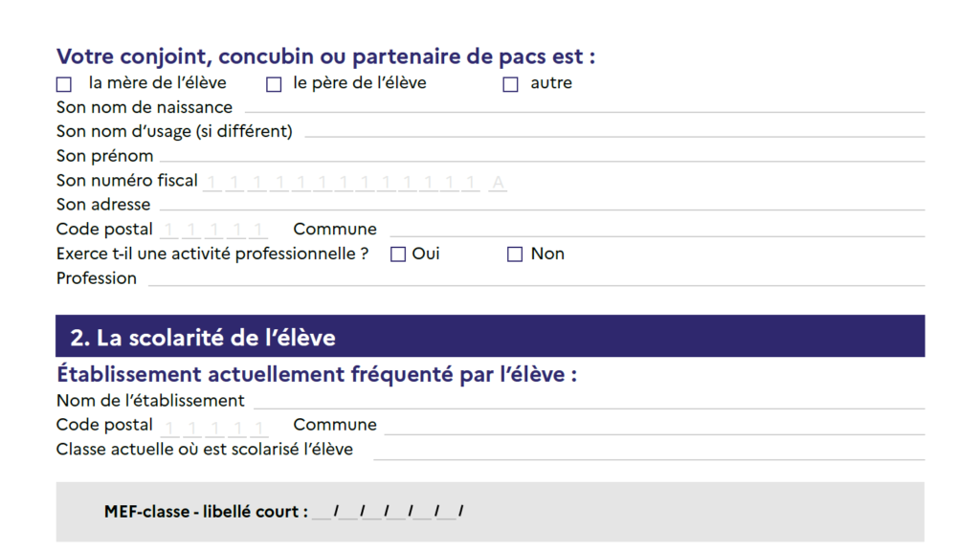Select 'Oui' for activité professionnelle
The height and width of the screenshot is (552, 980).
(x=398, y=254)
